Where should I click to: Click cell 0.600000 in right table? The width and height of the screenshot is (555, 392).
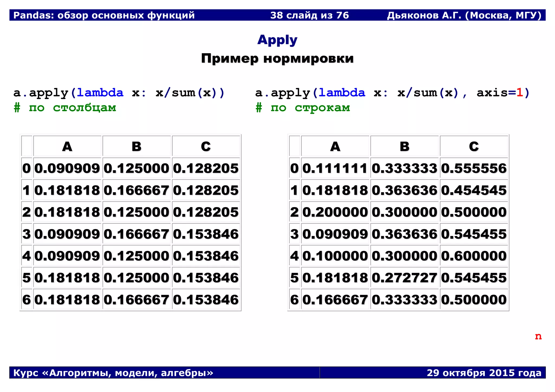[474, 256]
